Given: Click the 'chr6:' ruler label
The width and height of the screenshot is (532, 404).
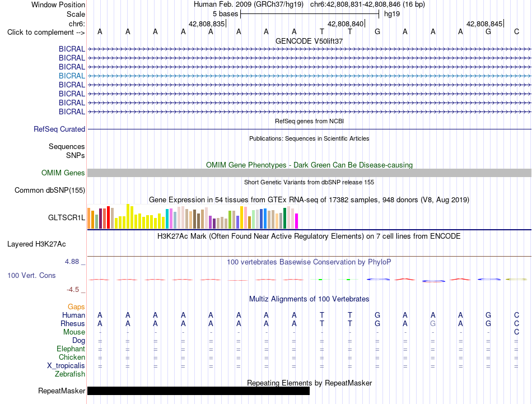Looking at the screenshot, I should pyautogui.click(x=77, y=24).
